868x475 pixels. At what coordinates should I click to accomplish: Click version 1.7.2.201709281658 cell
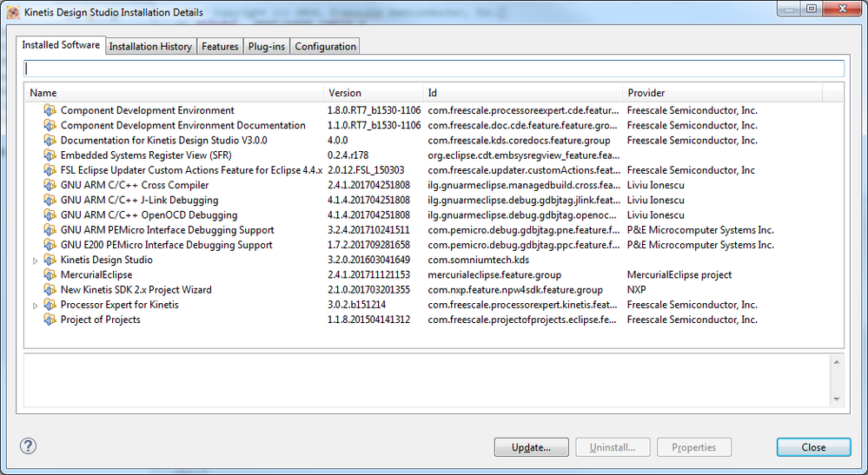point(368,245)
